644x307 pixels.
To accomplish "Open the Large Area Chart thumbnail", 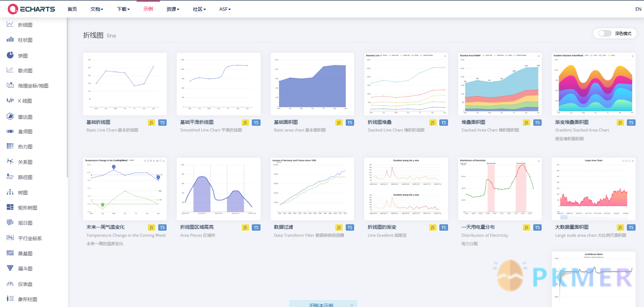I will [594, 189].
